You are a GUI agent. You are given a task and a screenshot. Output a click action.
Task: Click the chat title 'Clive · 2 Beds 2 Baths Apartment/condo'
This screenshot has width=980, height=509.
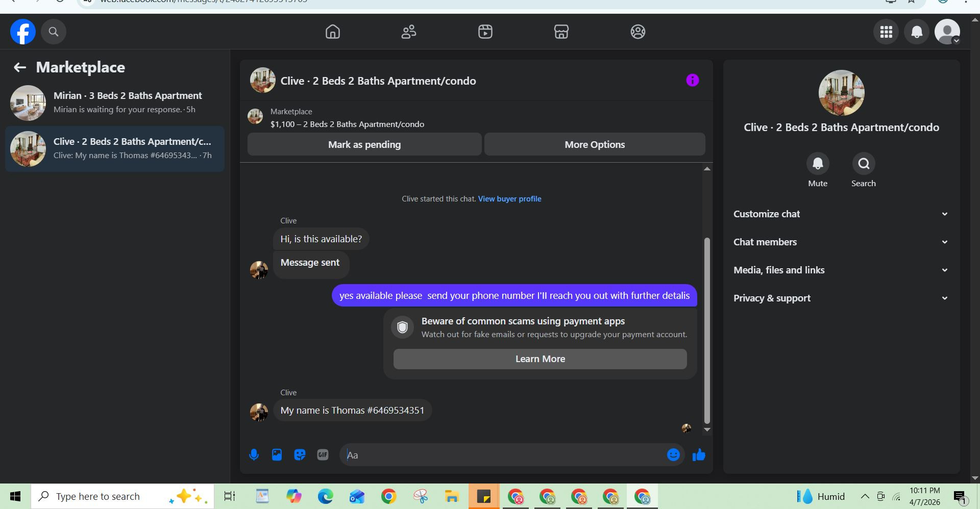(378, 81)
